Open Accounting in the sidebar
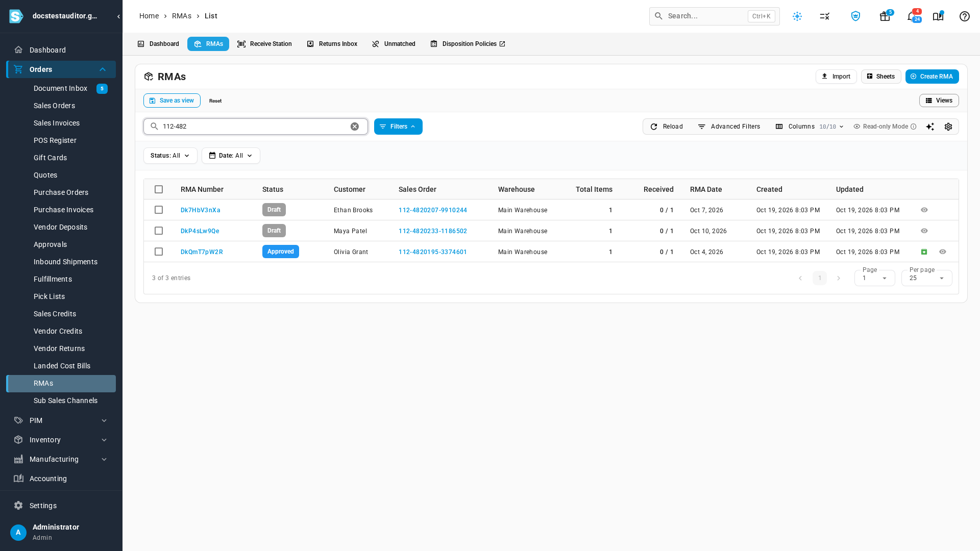The image size is (980, 551). (61, 479)
